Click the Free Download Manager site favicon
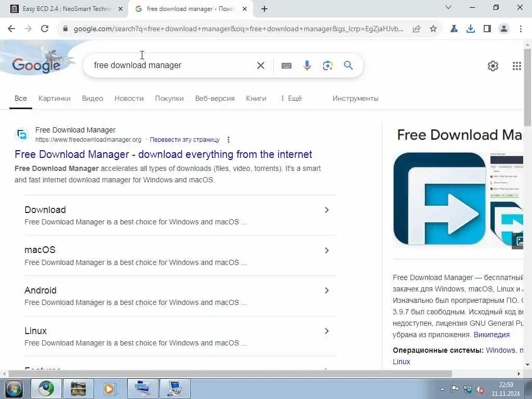This screenshot has width=532, height=399. pos(22,135)
